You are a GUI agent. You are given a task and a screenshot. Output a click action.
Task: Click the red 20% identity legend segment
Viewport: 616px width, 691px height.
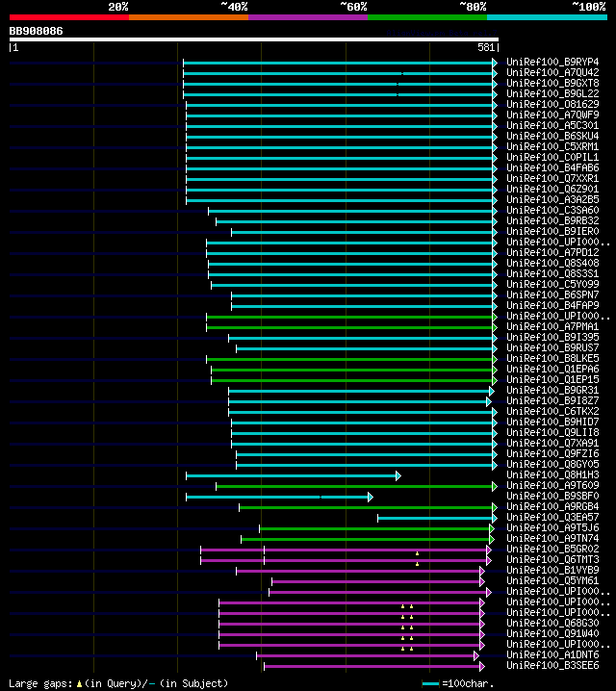[x=69, y=17]
